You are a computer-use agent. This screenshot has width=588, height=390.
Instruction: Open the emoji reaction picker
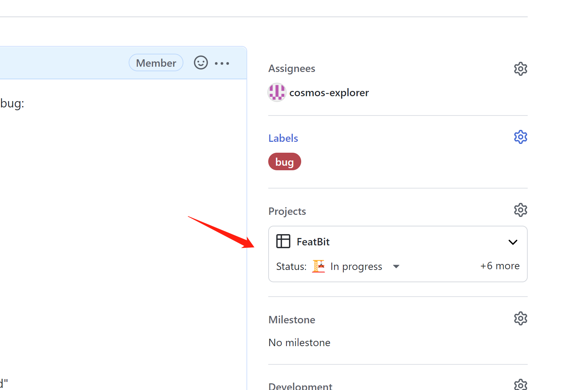pyautogui.click(x=201, y=62)
